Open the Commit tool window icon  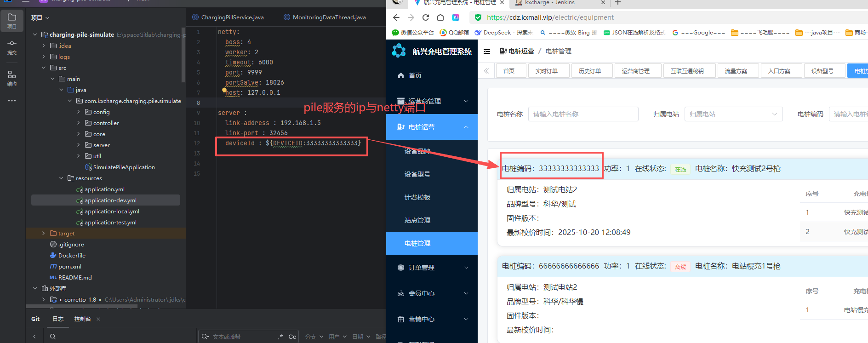[x=12, y=46]
